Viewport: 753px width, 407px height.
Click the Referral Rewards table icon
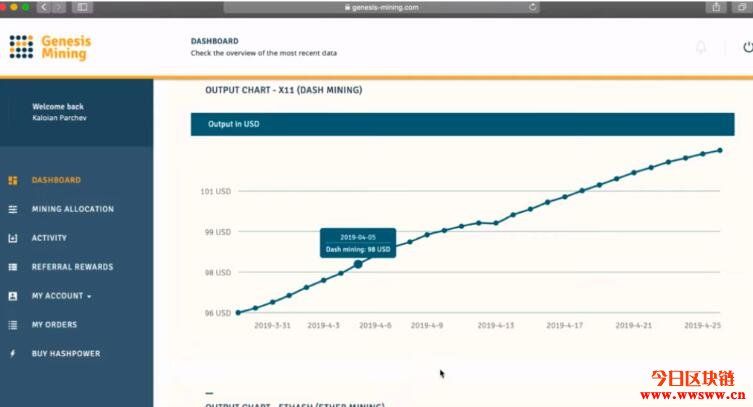click(x=13, y=267)
